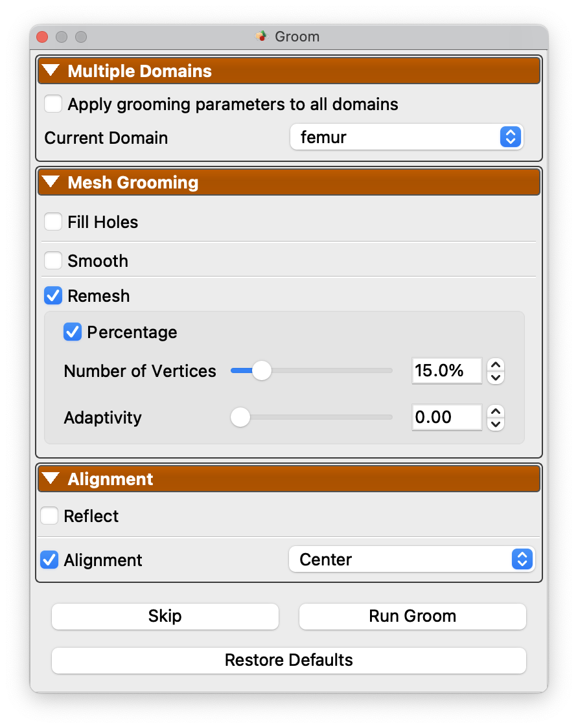Enable Apply grooming parameters to all domains
Screen dimensions: 578x728
point(53,104)
